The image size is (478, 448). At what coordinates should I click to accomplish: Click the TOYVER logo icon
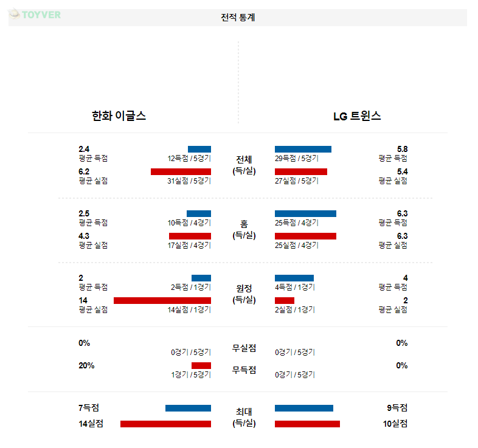[x=15, y=14]
